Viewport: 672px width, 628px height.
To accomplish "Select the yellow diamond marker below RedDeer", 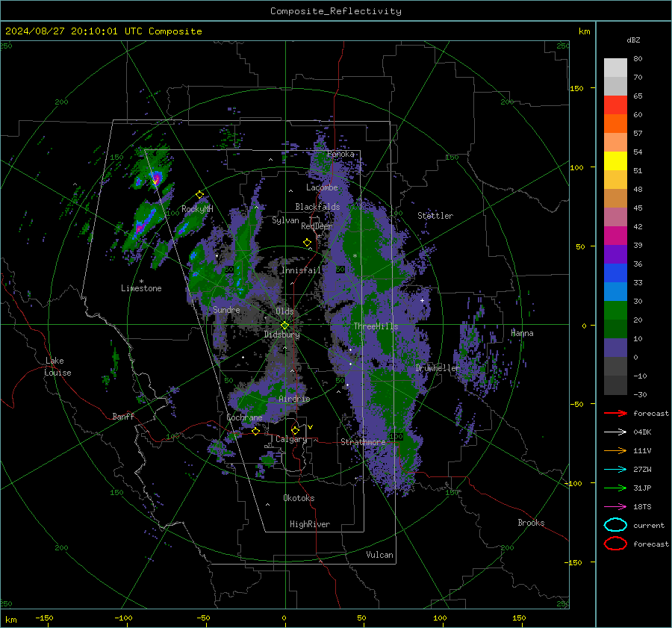I will click(x=307, y=243).
